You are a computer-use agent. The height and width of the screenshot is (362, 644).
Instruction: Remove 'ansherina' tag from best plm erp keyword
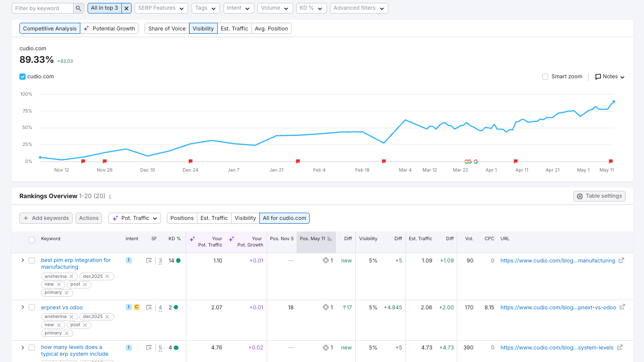coord(71,276)
